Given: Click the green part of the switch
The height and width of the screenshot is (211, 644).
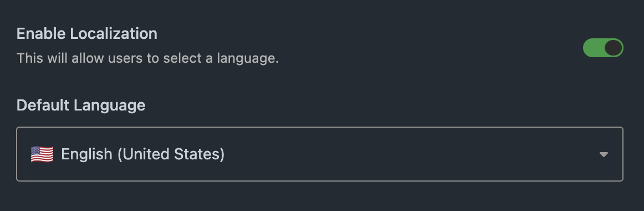Looking at the screenshot, I should coord(593,48).
